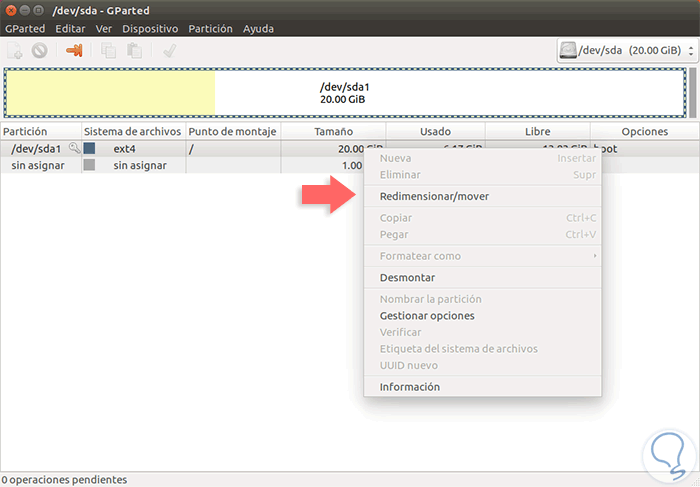
Task: Close the GParted window
Action: [x=11, y=10]
